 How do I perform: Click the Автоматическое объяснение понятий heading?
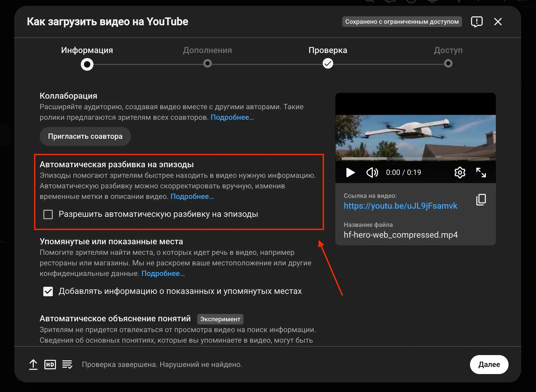point(115,319)
